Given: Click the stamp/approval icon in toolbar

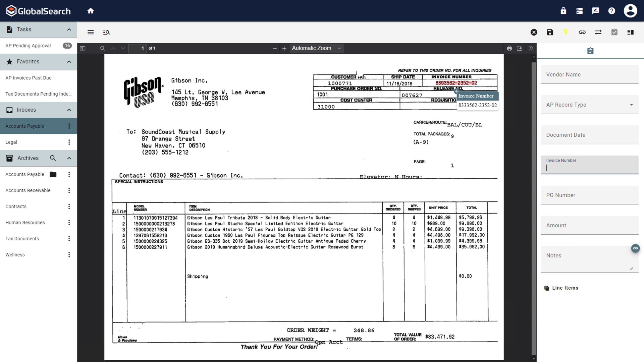Looking at the screenshot, I should click(614, 32).
